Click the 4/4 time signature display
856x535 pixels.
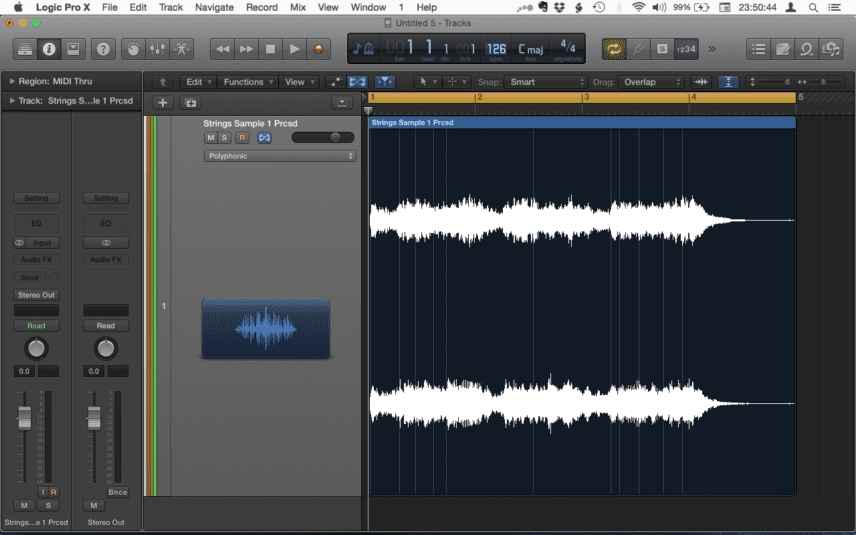pyautogui.click(x=568, y=46)
